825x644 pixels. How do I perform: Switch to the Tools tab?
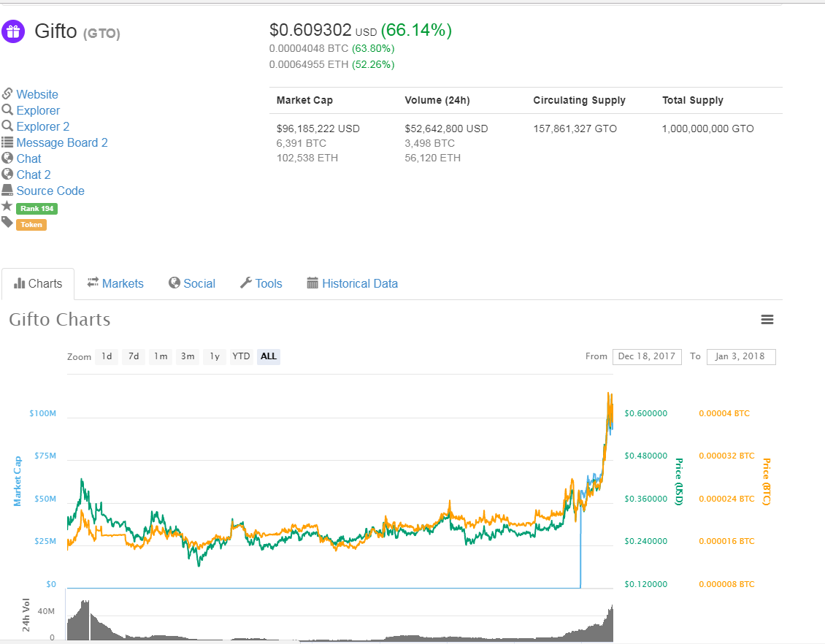point(261,283)
